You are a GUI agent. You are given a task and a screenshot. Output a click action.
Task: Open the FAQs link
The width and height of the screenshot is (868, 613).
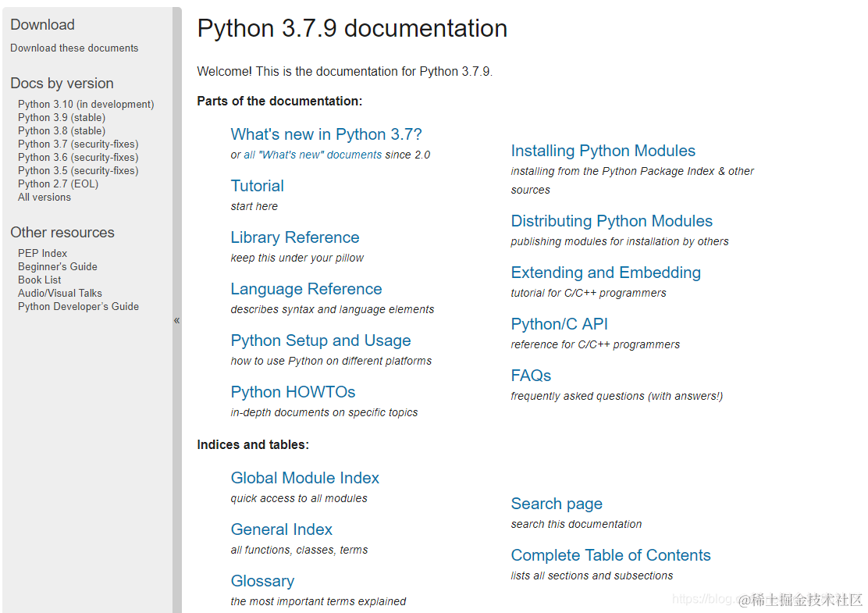(531, 376)
